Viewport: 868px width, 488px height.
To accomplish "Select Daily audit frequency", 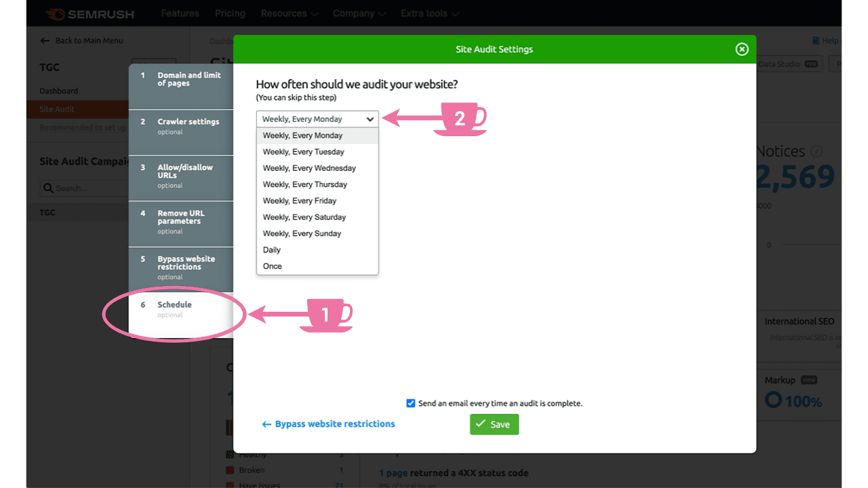I will [x=271, y=249].
